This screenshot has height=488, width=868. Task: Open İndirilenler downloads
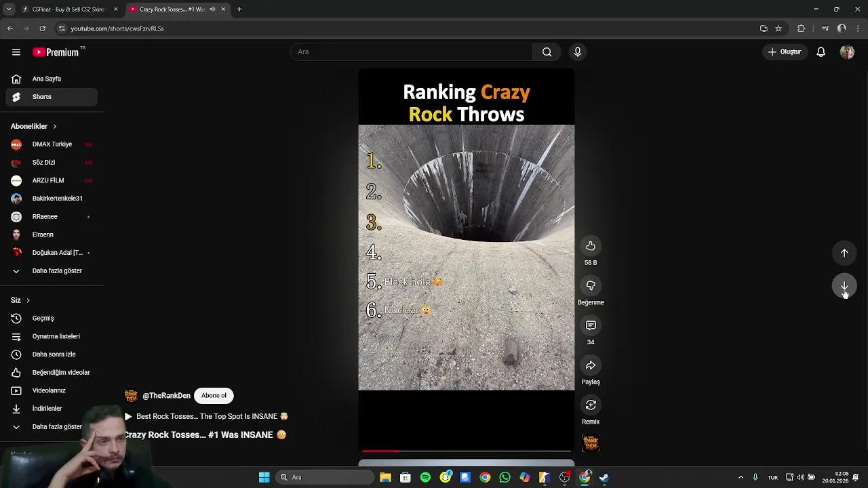pos(52,409)
